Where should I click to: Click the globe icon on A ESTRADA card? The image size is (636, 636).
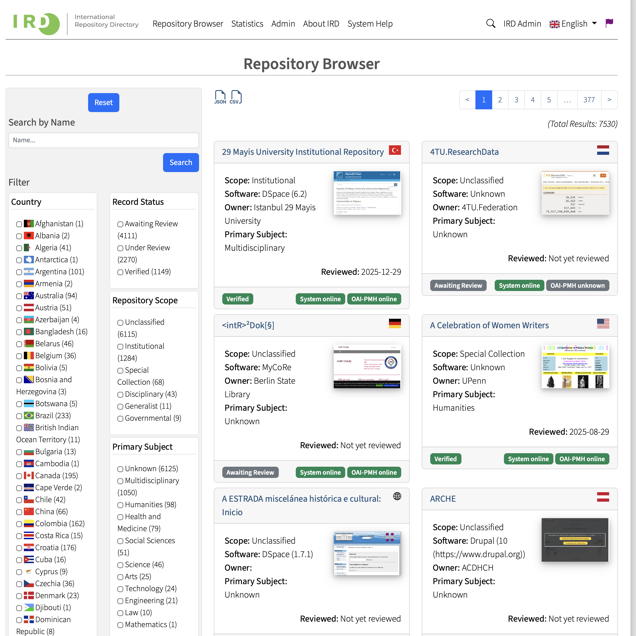tap(397, 497)
